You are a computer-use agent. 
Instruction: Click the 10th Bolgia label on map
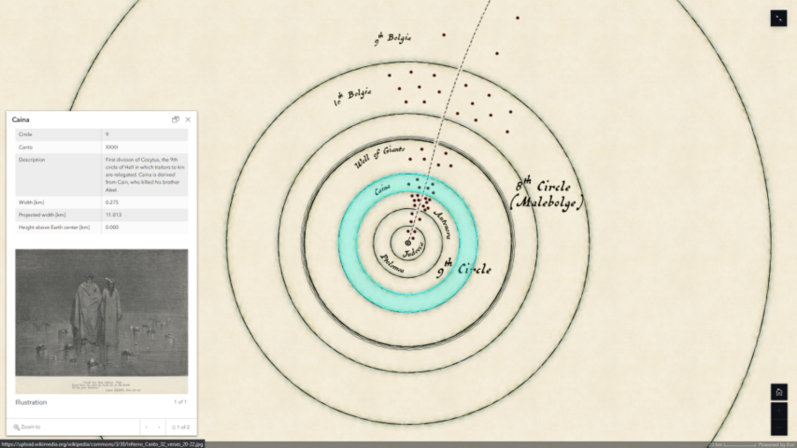coord(352,97)
